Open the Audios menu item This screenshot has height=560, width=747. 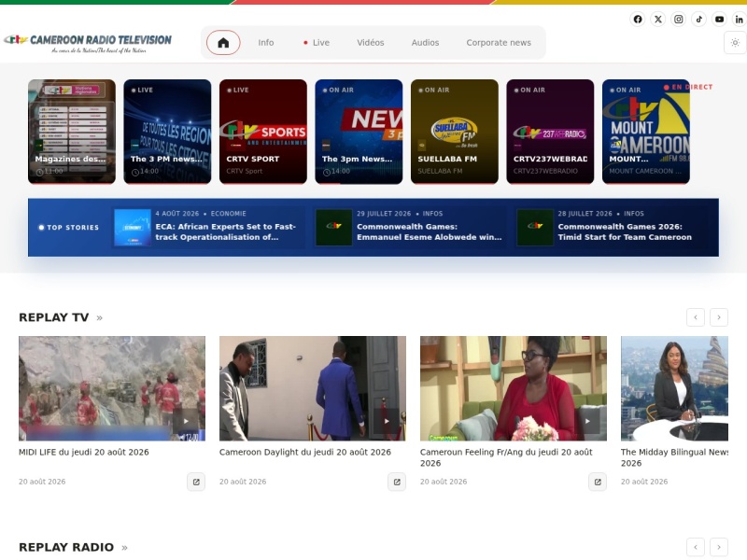[x=425, y=42]
